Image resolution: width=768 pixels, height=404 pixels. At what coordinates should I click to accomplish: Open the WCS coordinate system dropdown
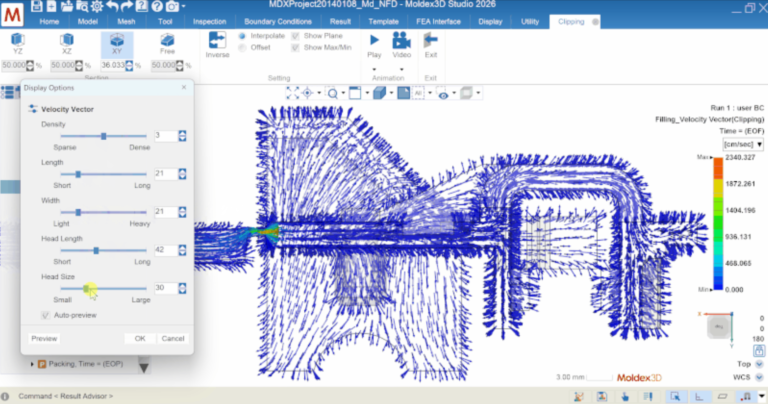(759, 377)
